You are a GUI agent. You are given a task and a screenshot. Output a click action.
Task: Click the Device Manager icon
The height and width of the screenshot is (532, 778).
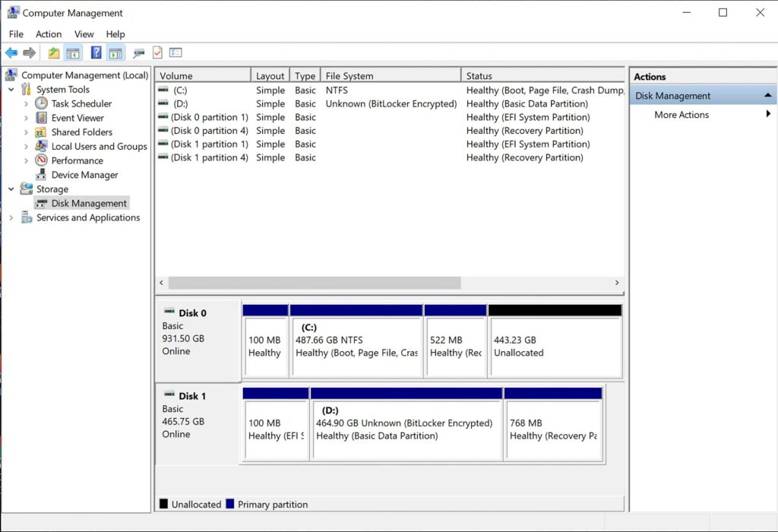pos(41,174)
